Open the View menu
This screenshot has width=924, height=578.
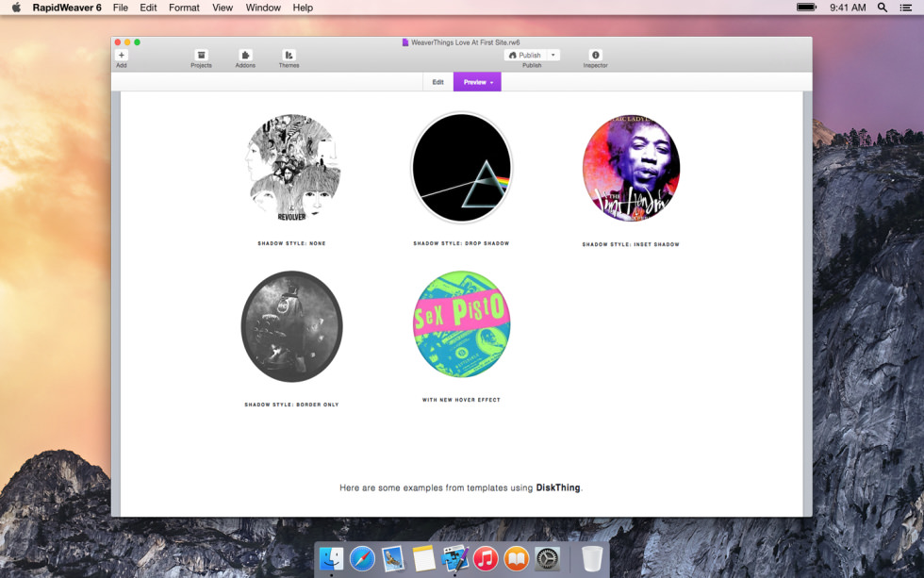pos(223,8)
